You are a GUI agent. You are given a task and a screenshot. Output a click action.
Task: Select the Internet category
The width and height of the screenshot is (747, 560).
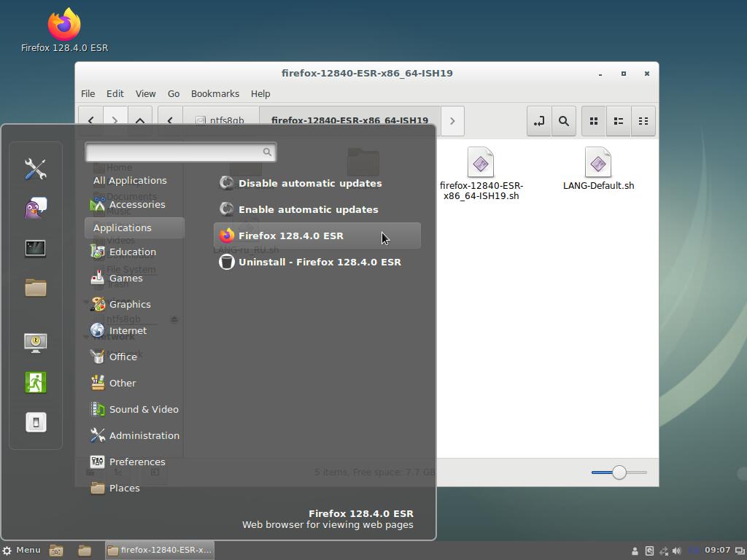point(134,330)
